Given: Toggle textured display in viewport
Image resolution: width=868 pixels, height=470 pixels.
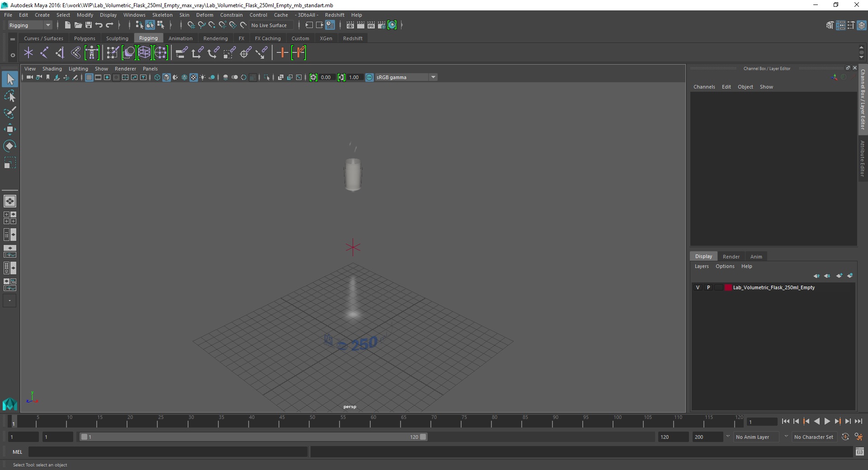Looking at the screenshot, I should (x=193, y=77).
